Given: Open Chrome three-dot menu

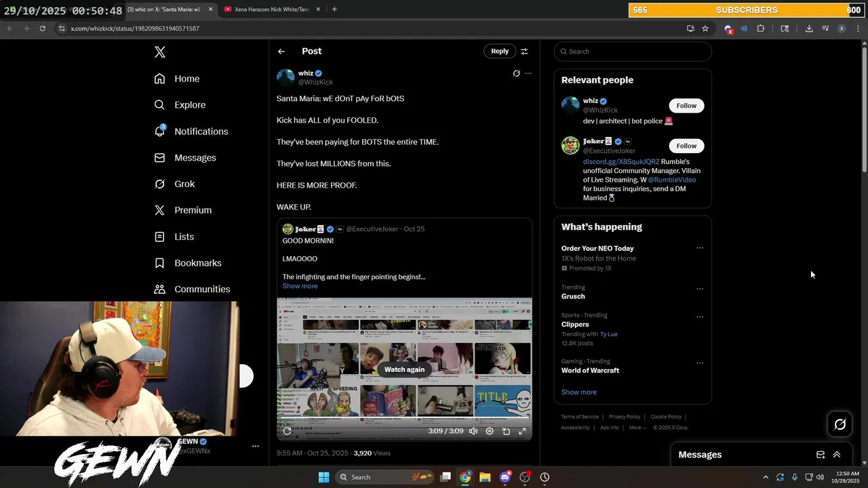Looking at the screenshot, I should [858, 28].
